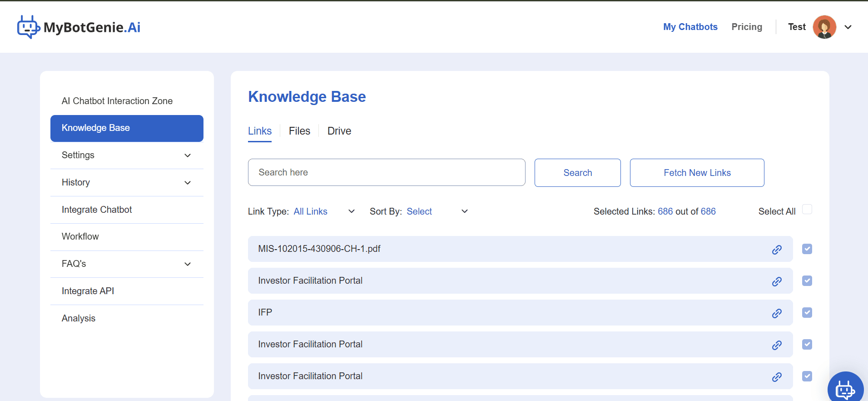Image resolution: width=868 pixels, height=401 pixels.
Task: Open the Link Type dropdown
Action: point(324,211)
